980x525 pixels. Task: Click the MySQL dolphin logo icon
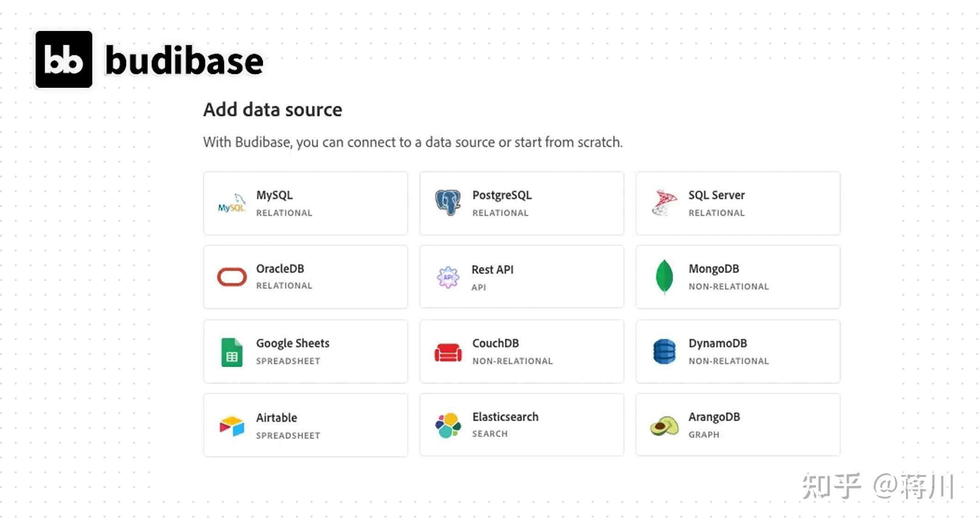pyautogui.click(x=232, y=203)
